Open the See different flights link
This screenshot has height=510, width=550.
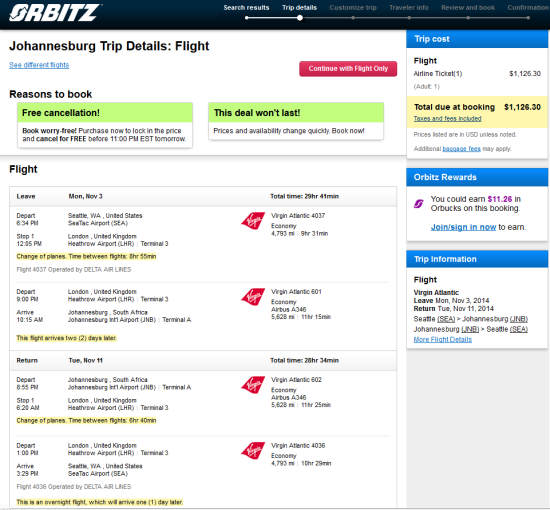(39, 65)
